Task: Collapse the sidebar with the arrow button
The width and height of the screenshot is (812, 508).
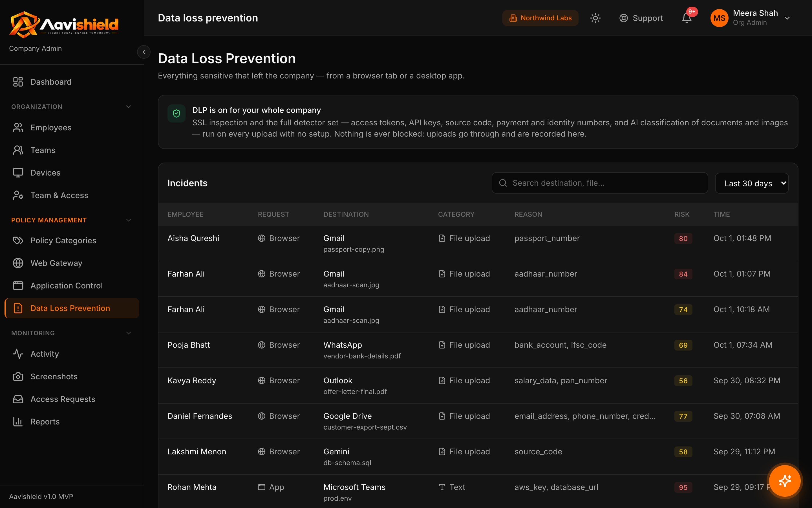Action: click(144, 52)
